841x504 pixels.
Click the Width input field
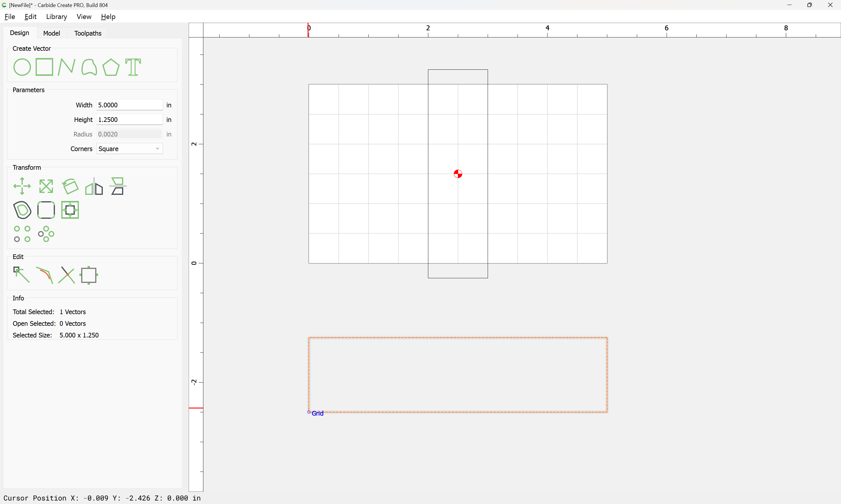129,105
